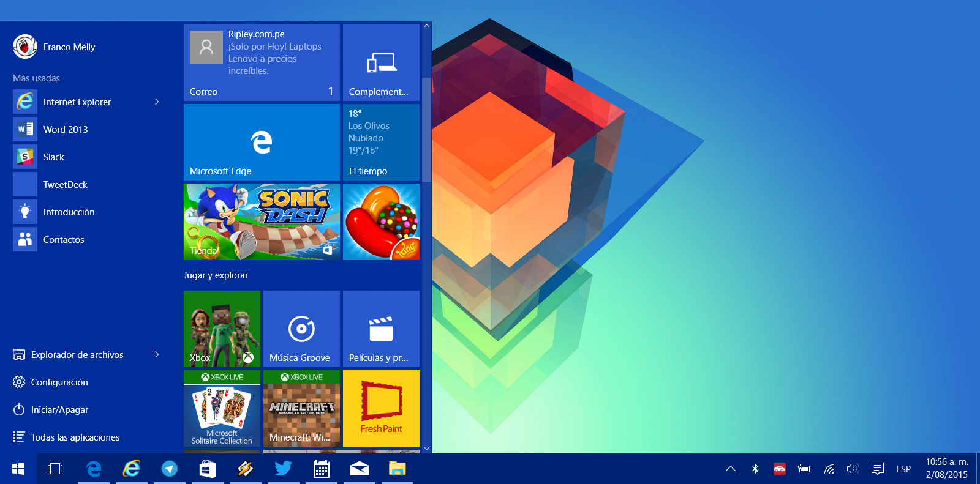This screenshot has height=484, width=980.
Task: Check battery status tray icon
Action: tap(804, 469)
